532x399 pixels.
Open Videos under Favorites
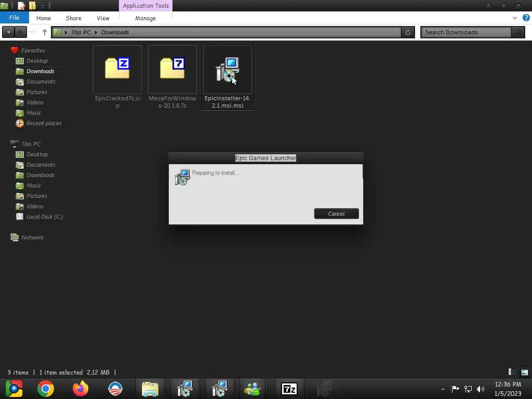point(35,102)
